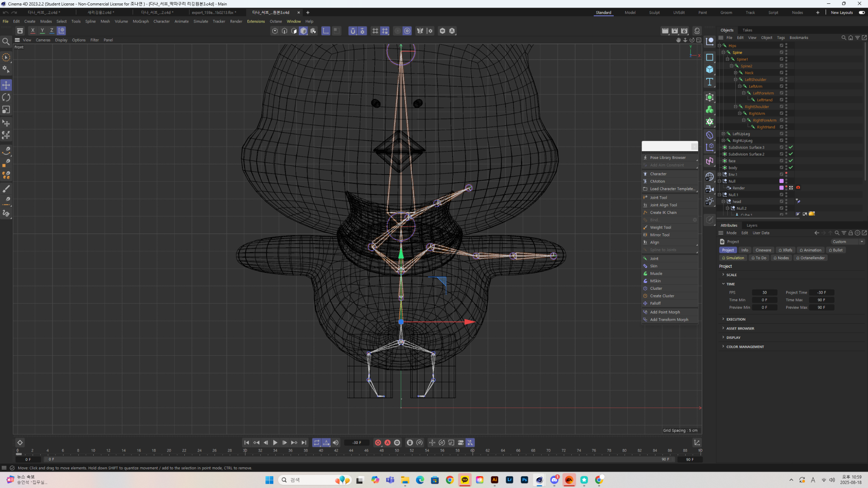868x488 pixels.
Task: Click the Play Forward button
Action: pos(275,443)
